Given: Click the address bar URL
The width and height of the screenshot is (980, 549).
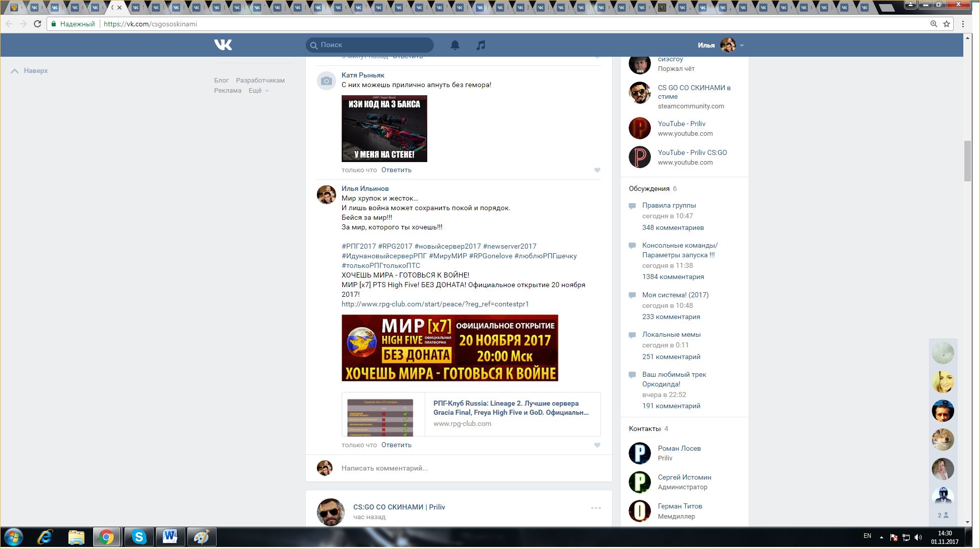Looking at the screenshot, I should pyautogui.click(x=150, y=24).
